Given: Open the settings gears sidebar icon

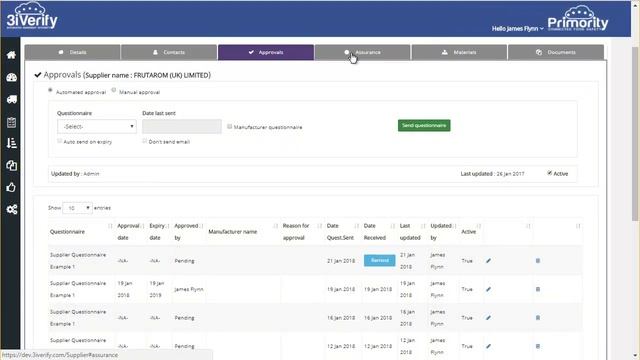Looking at the screenshot, I should pos(11,209).
